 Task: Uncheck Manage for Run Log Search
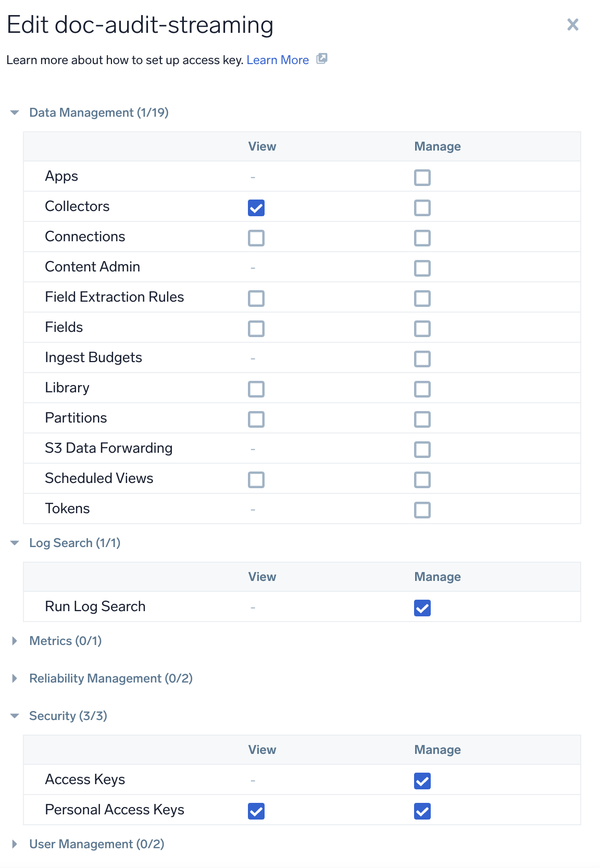click(x=422, y=608)
